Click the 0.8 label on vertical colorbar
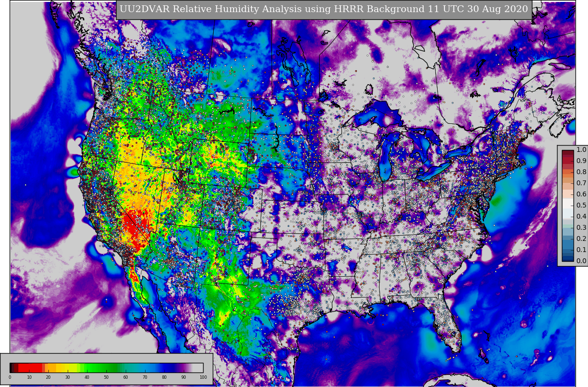The width and height of the screenshot is (588, 387). (581, 172)
